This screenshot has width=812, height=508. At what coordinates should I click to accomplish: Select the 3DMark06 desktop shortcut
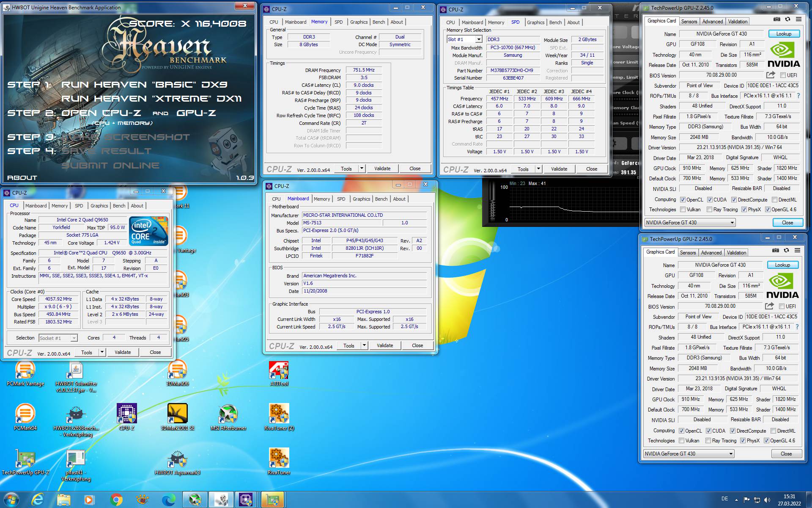coord(178,373)
